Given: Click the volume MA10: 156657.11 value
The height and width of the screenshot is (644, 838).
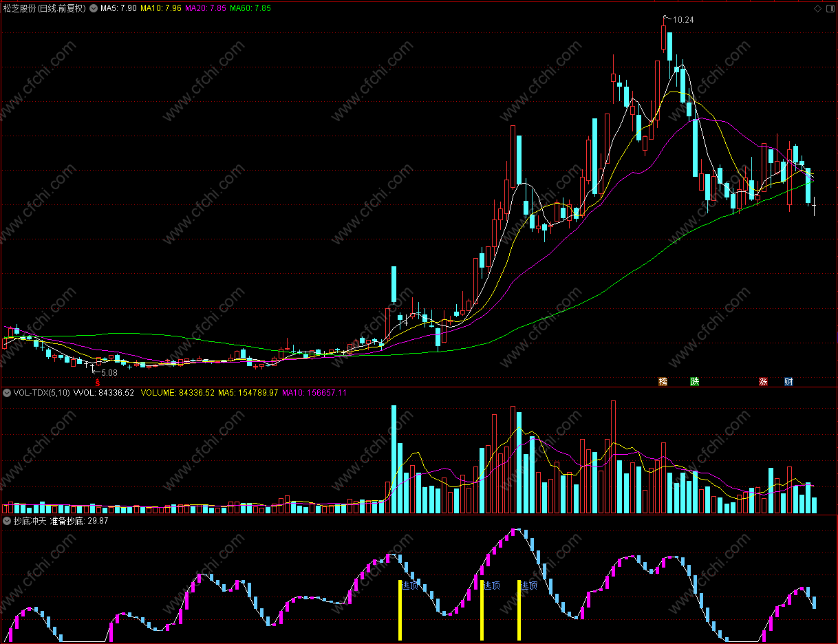Looking at the screenshot, I should point(314,393).
